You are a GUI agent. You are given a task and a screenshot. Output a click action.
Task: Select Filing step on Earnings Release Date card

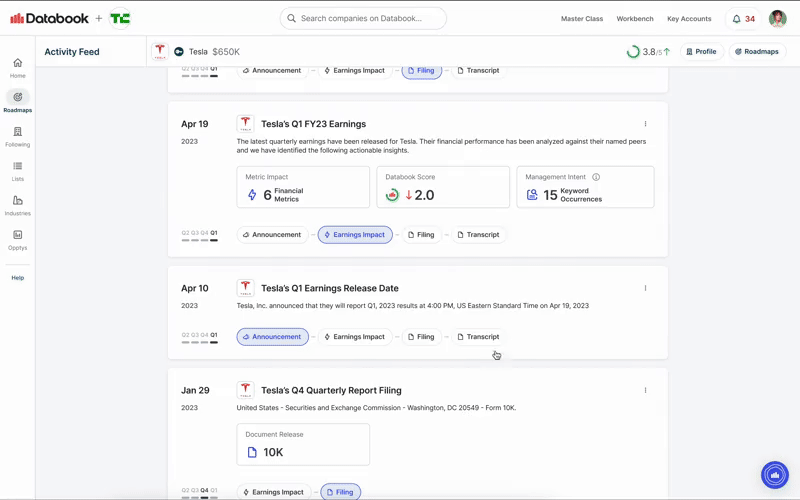421,337
